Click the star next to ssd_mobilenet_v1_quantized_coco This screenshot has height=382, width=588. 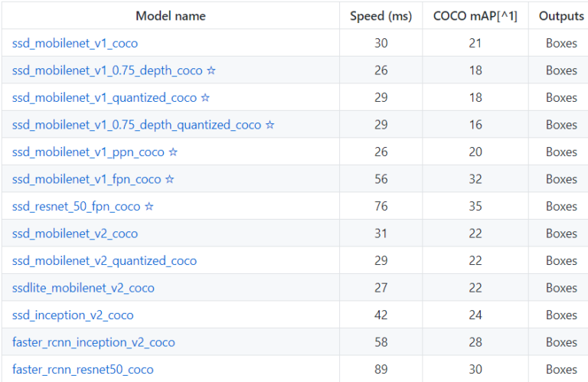(x=205, y=98)
